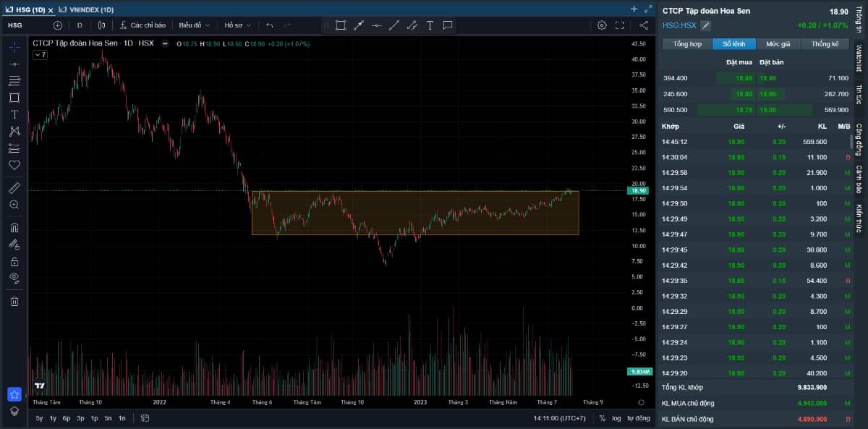Select the ruler measure tool
Image resolution: width=868 pixels, height=429 pixels.
[14, 188]
